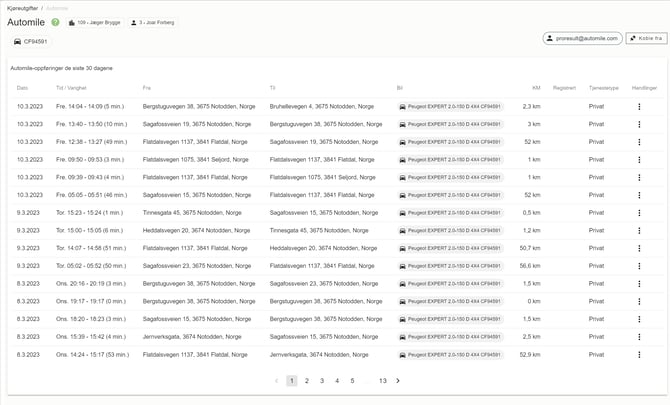Jump to last page 13
The width and height of the screenshot is (670, 405).
383,381
